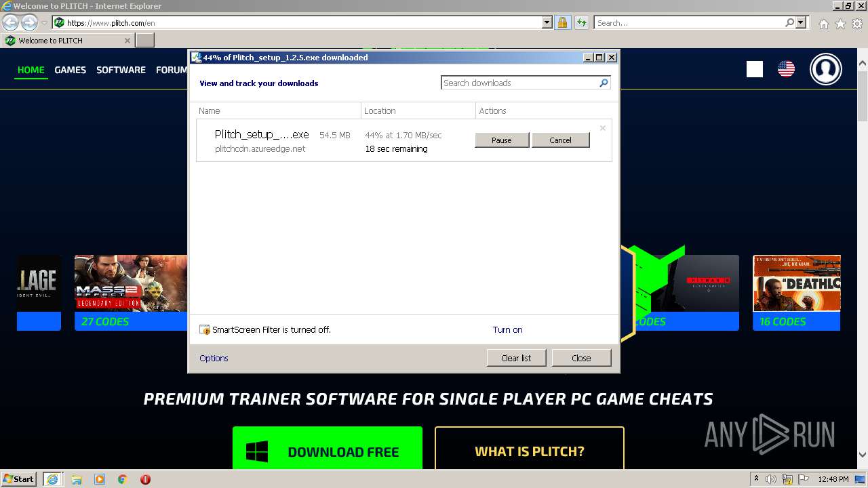Open the address bar dropdown arrow
Image resolution: width=868 pixels, height=488 pixels.
(x=547, y=23)
